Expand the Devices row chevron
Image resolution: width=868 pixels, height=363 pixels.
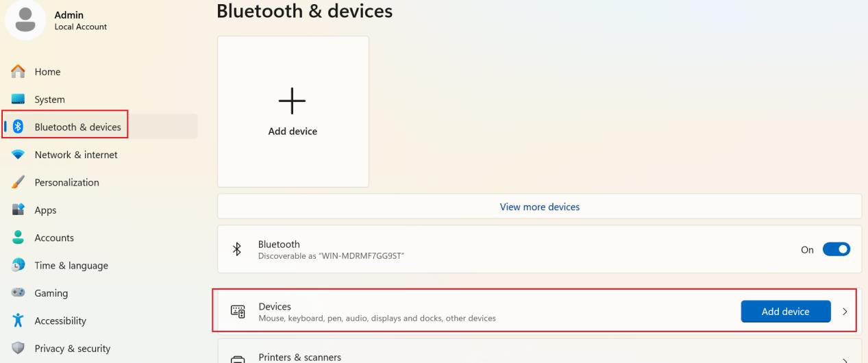pyautogui.click(x=845, y=312)
